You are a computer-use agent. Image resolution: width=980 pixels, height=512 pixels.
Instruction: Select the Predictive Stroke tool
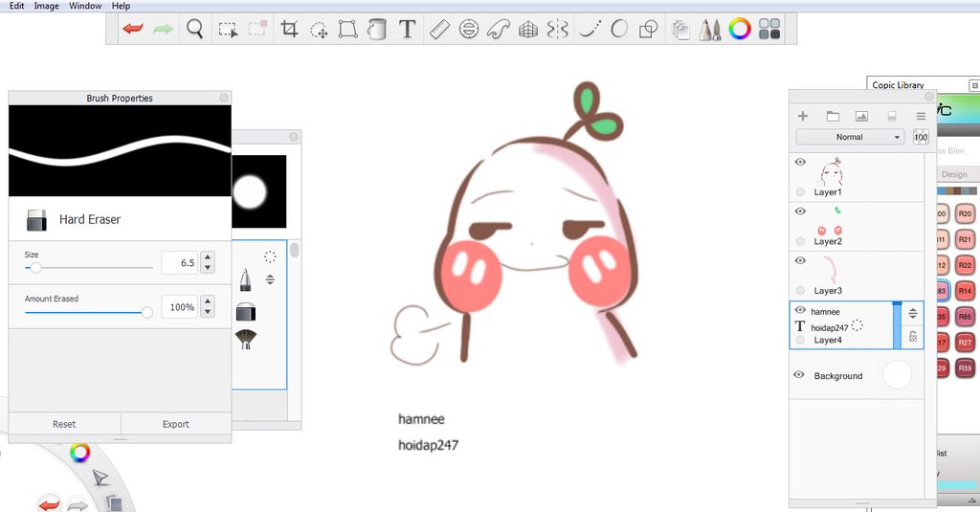point(619,29)
